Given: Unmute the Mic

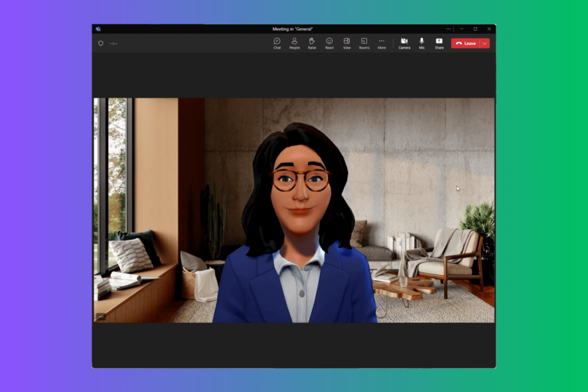Looking at the screenshot, I should pyautogui.click(x=421, y=43).
